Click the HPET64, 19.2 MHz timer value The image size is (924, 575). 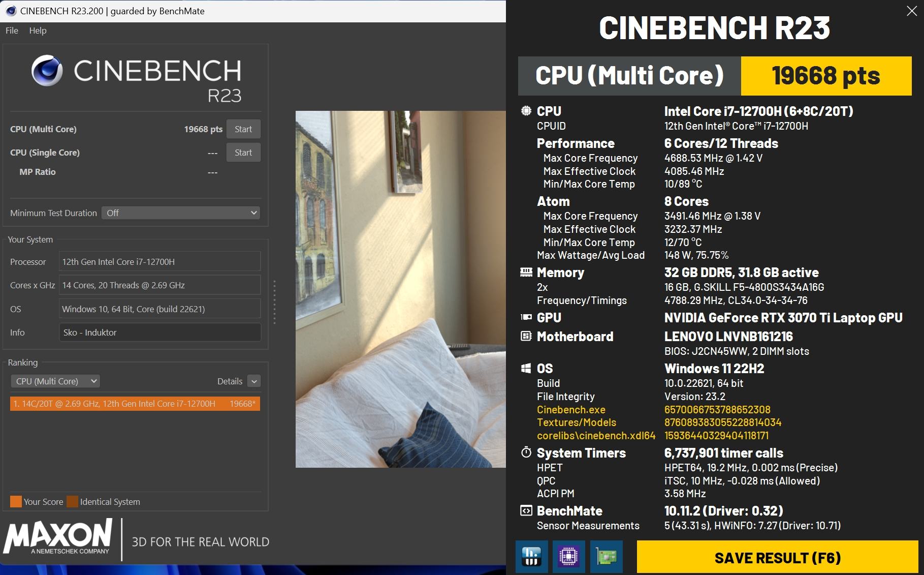(x=751, y=468)
